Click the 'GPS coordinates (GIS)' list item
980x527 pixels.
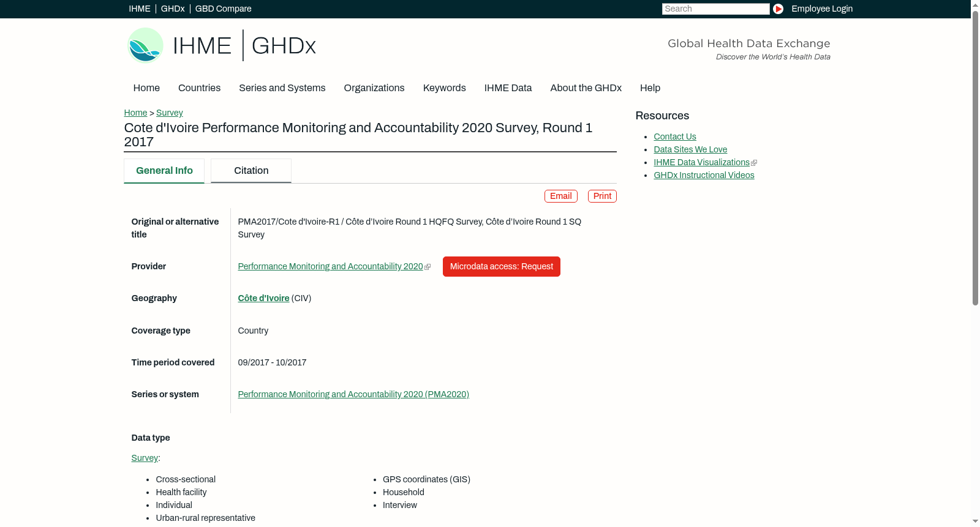(426, 479)
